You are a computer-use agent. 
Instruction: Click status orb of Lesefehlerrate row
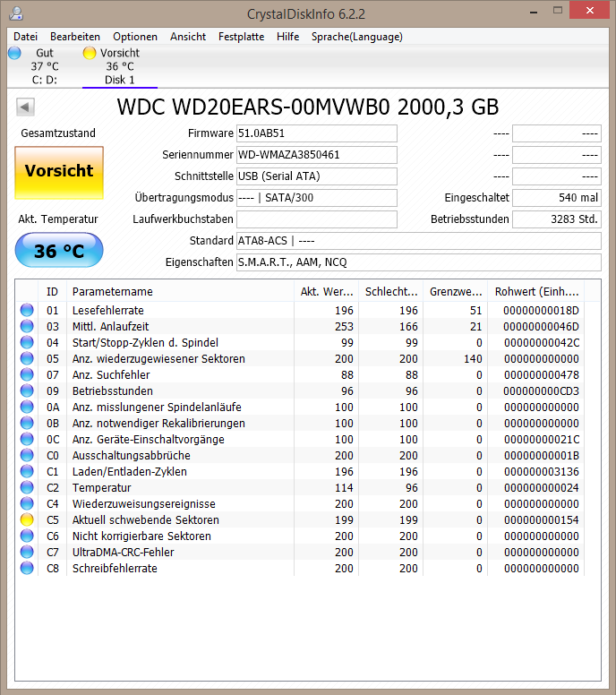27,310
